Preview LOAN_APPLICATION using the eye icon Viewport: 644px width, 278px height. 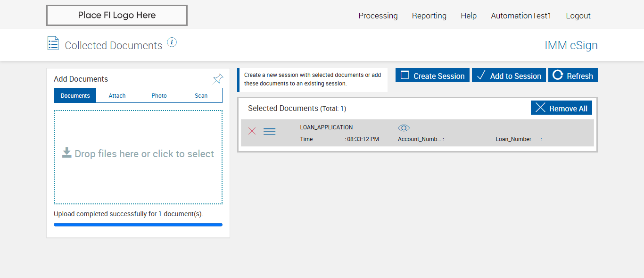tap(404, 128)
